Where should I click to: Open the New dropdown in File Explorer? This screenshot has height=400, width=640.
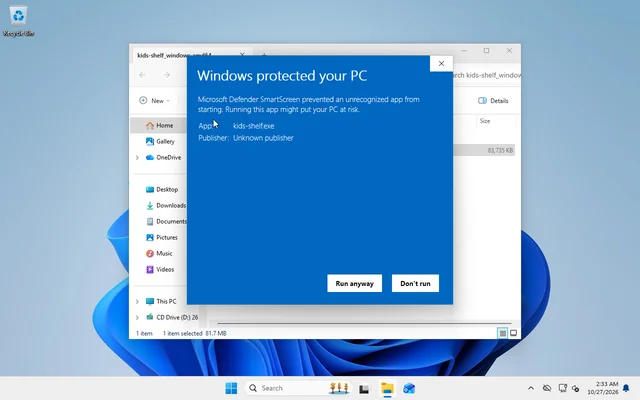tap(154, 101)
